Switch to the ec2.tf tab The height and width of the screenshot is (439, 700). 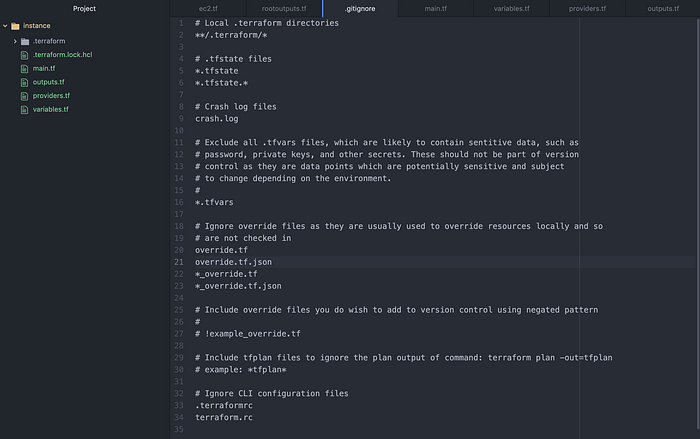pyautogui.click(x=208, y=8)
